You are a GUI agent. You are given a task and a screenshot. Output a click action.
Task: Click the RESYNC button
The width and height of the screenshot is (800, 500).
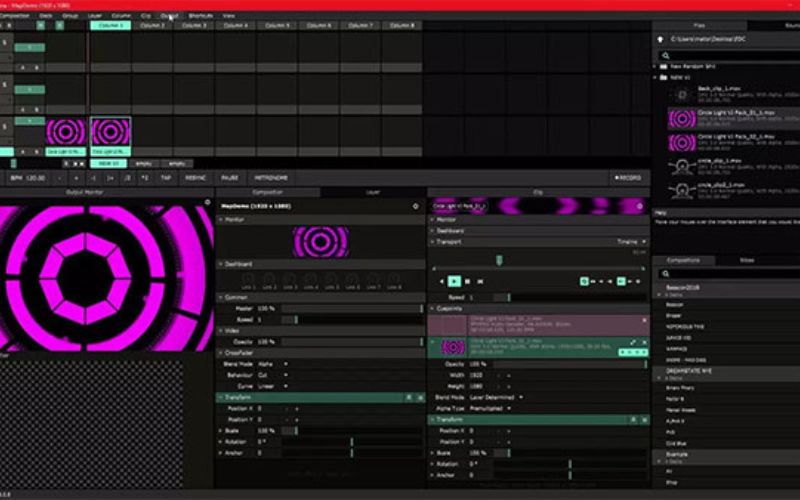coord(196,177)
